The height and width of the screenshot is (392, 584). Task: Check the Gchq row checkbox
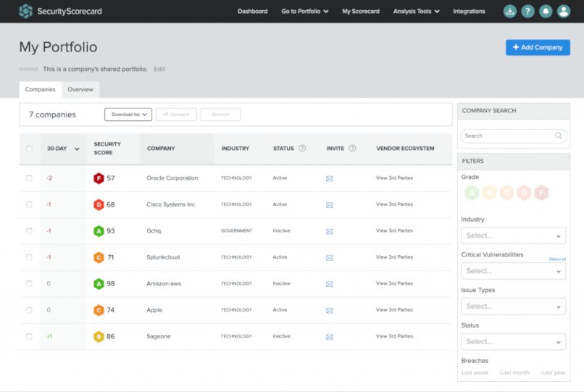point(29,231)
